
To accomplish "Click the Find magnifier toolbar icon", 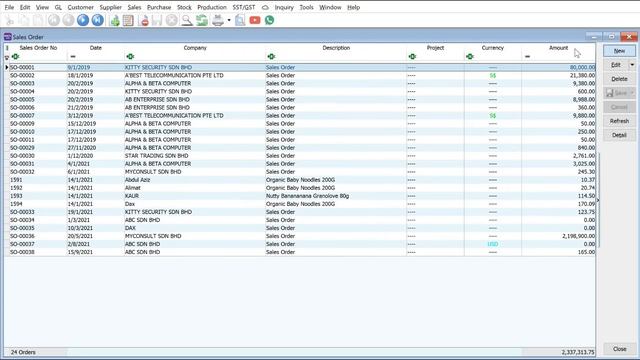I will [187, 20].
